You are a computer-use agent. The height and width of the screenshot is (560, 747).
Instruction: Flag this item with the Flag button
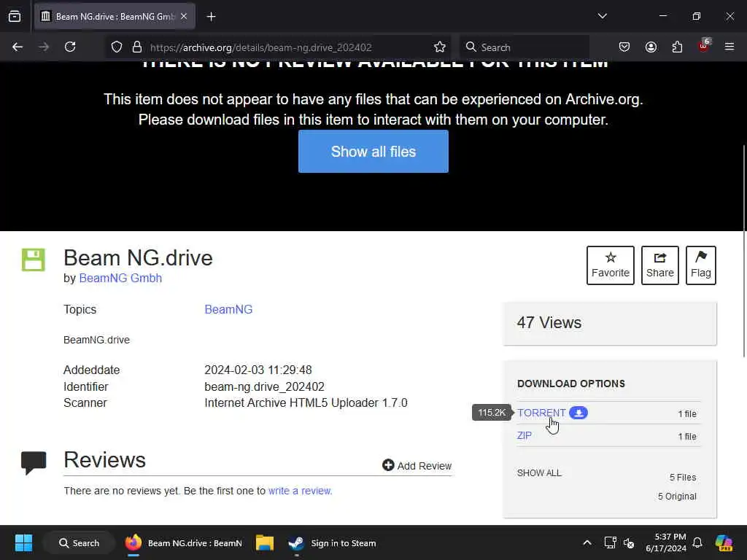tap(701, 265)
